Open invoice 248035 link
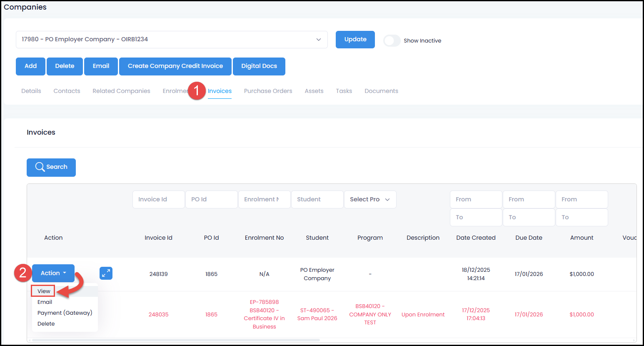The width and height of the screenshot is (644, 346). tap(158, 314)
